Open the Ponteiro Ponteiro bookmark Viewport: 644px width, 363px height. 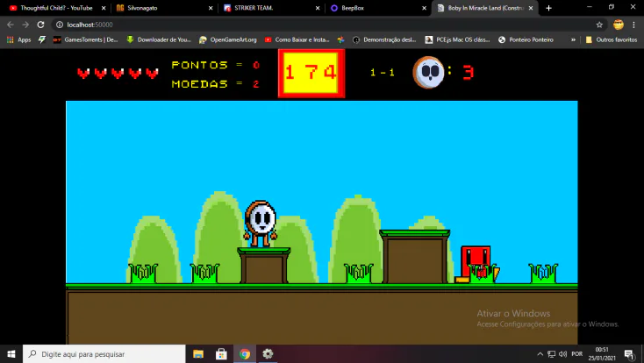coord(526,39)
